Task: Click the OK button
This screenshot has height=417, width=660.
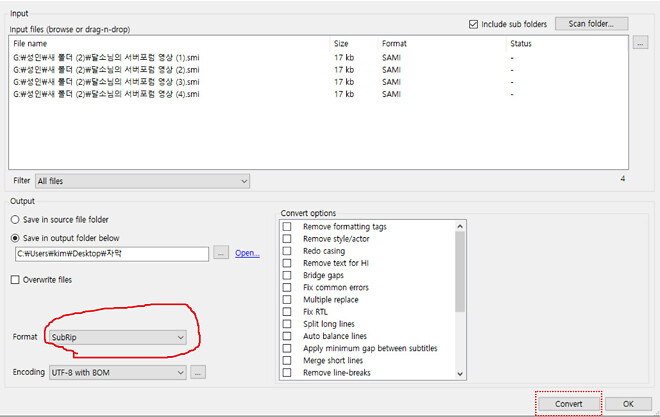Action: (x=628, y=404)
